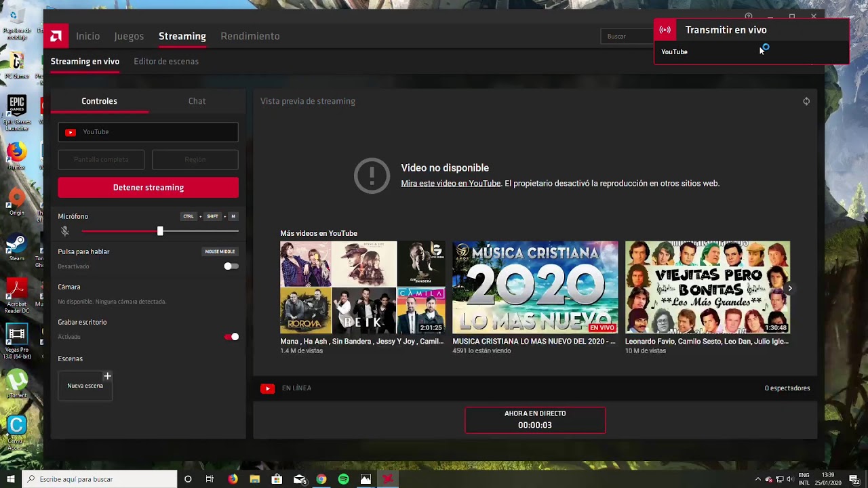Open File Explorer from taskbar
Viewport: 868px width, 488px height.
(255, 479)
